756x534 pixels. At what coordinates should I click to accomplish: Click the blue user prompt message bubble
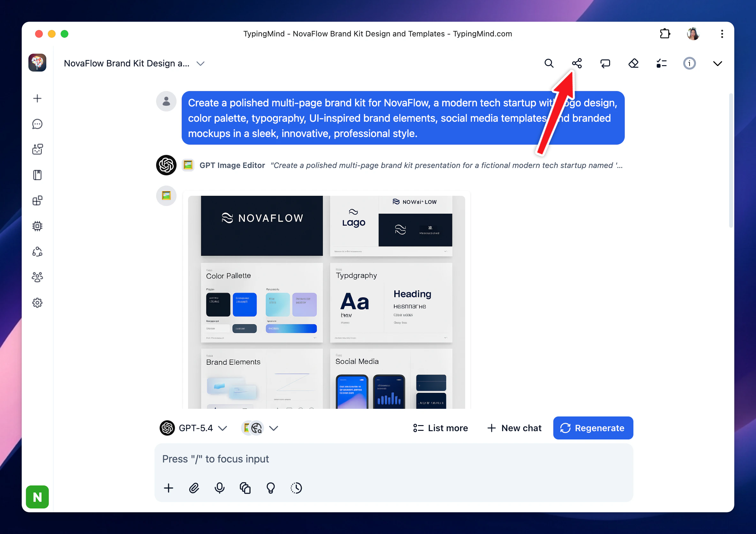(x=403, y=118)
